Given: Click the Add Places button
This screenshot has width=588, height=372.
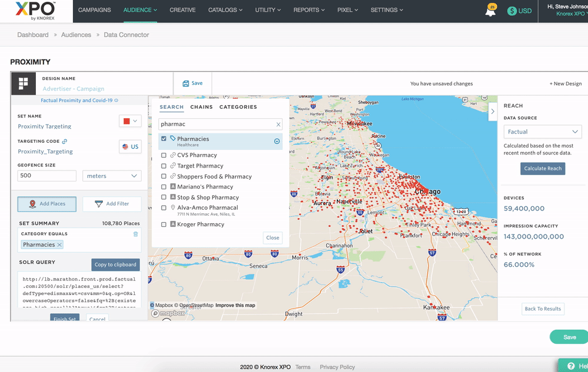Looking at the screenshot, I should [x=47, y=204].
